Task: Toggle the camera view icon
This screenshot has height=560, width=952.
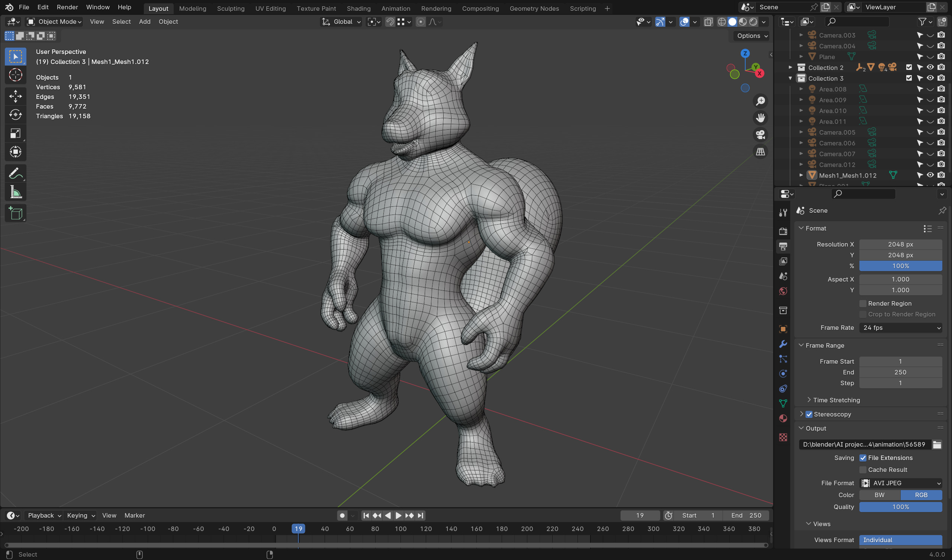Action: (760, 135)
